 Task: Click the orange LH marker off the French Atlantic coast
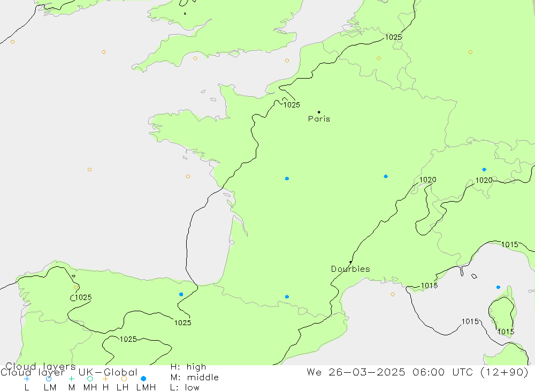[x=188, y=176]
